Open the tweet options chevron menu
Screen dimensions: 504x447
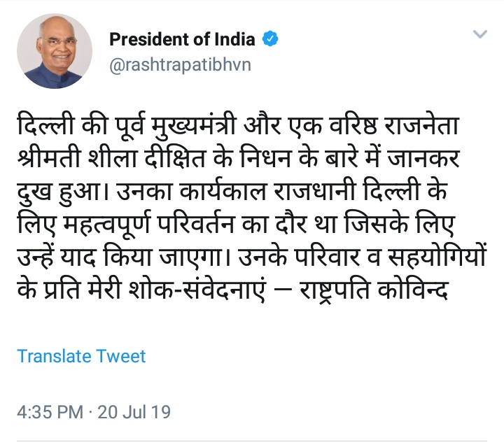tap(479, 34)
